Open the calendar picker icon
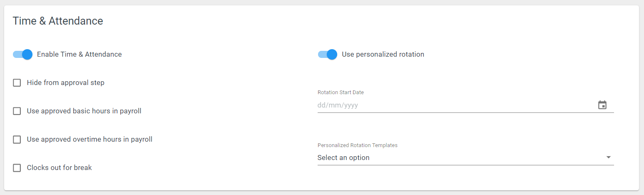 (602, 105)
